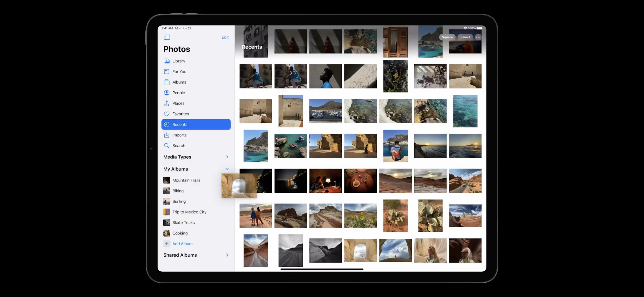Open the more options ellipsis menu

[x=478, y=37]
